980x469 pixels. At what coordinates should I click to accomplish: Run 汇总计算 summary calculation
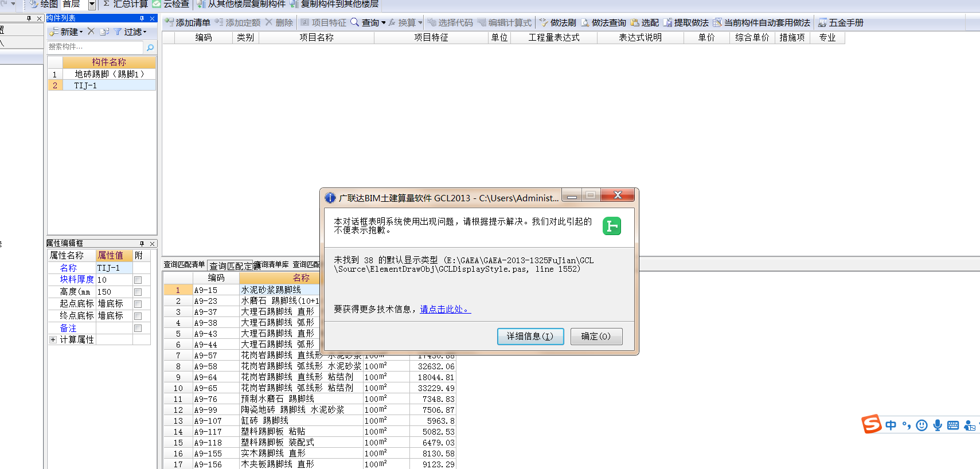(126, 4)
